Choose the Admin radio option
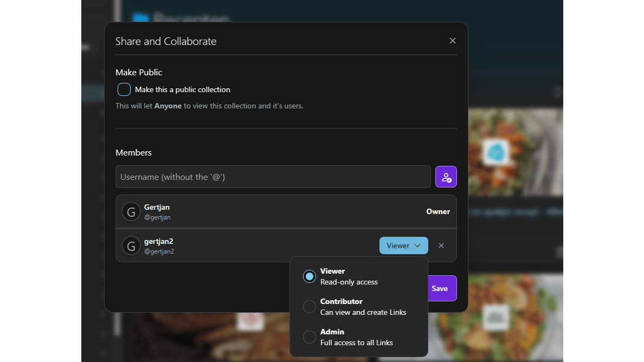Viewport: 644px width, 362px height. pyautogui.click(x=310, y=337)
